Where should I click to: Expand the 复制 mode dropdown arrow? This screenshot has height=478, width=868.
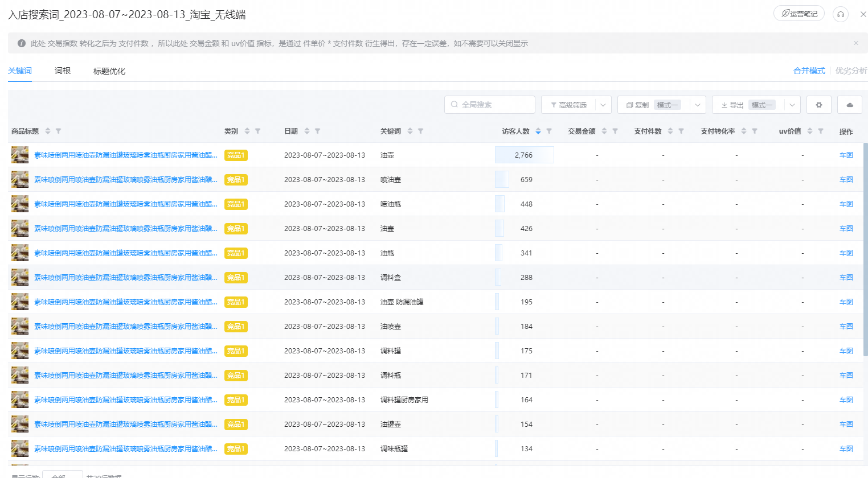pyautogui.click(x=698, y=105)
